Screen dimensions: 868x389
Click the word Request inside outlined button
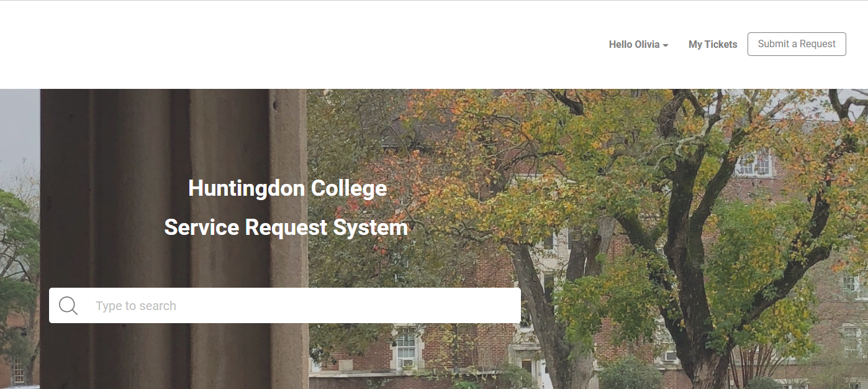click(818, 44)
